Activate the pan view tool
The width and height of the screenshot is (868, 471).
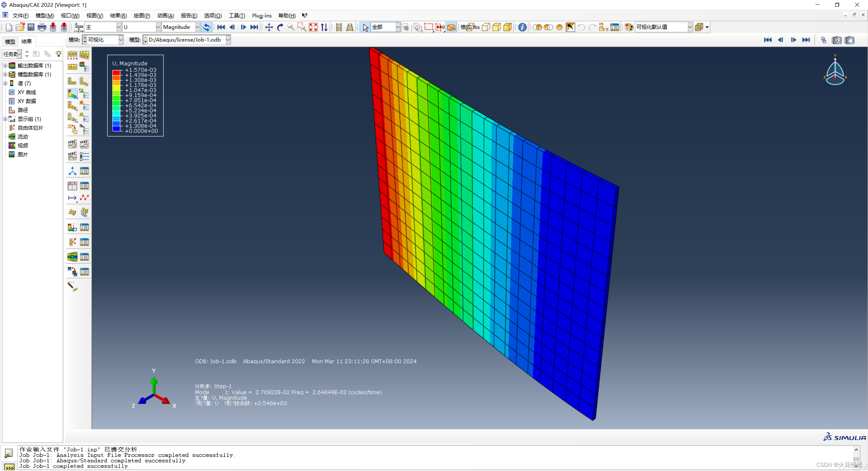coord(269,27)
